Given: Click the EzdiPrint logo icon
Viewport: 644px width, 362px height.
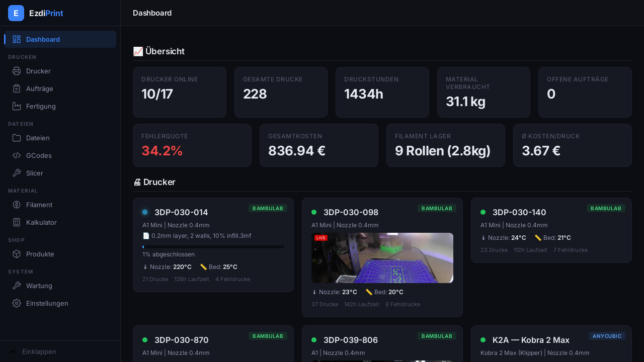Looking at the screenshot, I should 16,13.
